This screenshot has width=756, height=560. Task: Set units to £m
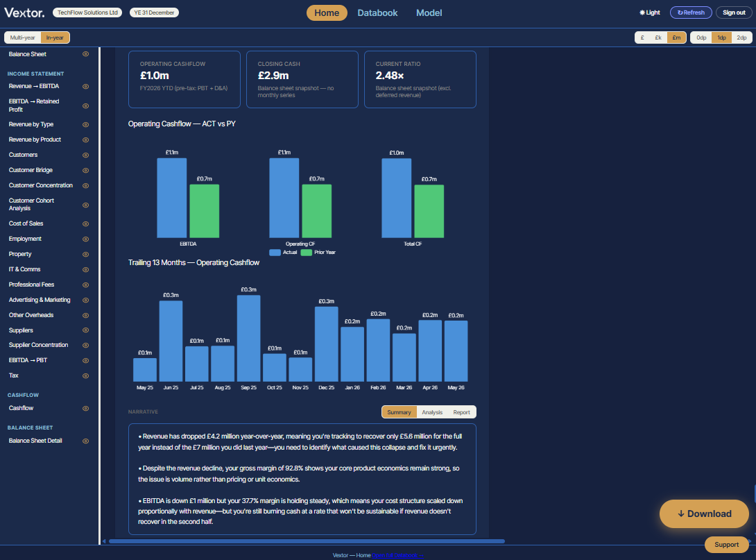click(676, 37)
